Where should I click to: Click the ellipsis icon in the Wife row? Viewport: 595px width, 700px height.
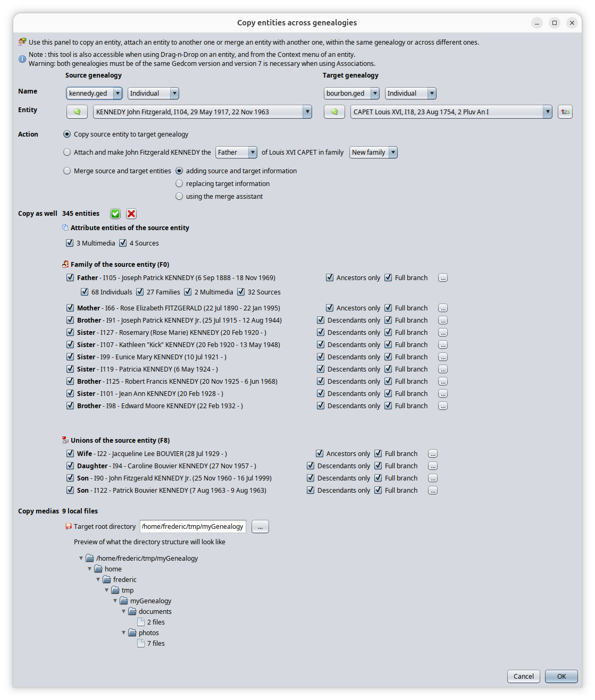[x=433, y=454]
